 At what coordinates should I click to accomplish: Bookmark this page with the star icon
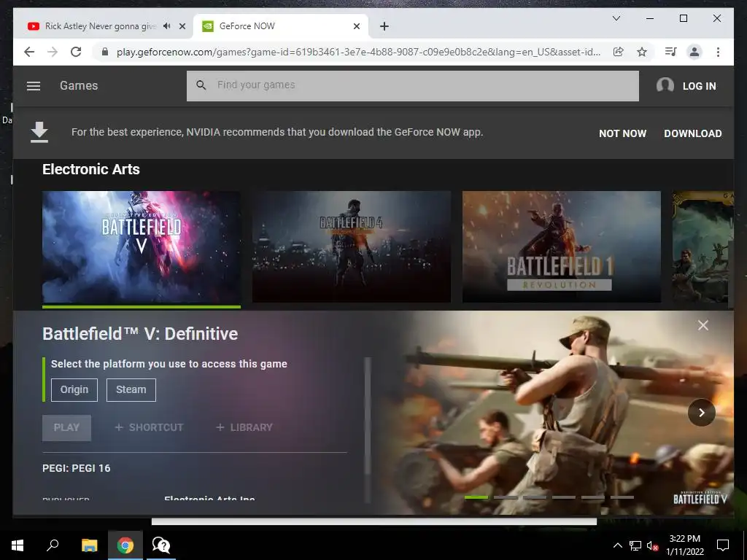click(642, 52)
